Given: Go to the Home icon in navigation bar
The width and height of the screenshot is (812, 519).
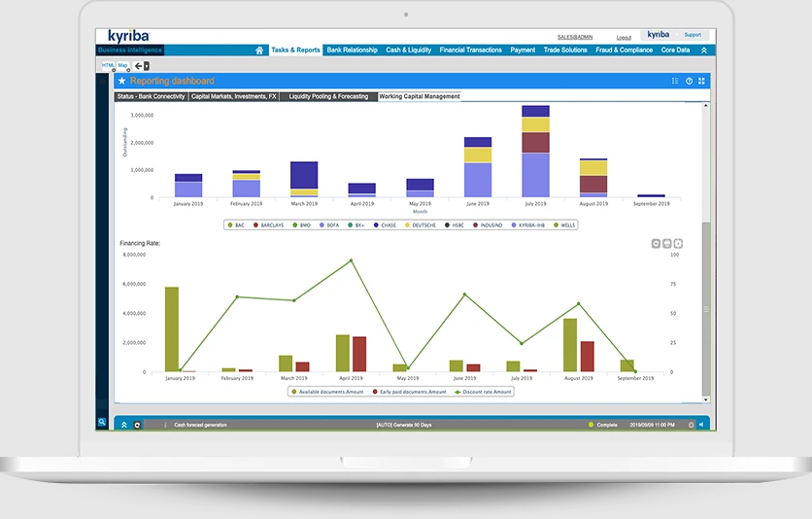Looking at the screenshot, I should (259, 51).
